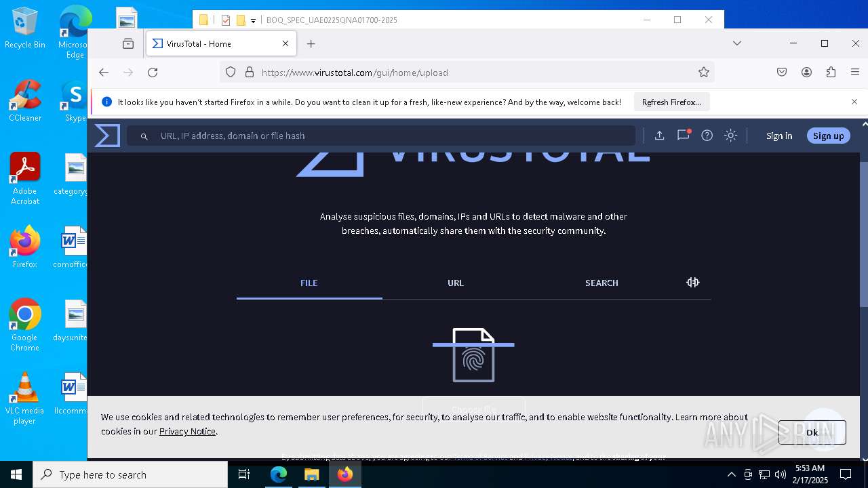Click the network tray icon
868x488 pixels.
tap(764, 474)
